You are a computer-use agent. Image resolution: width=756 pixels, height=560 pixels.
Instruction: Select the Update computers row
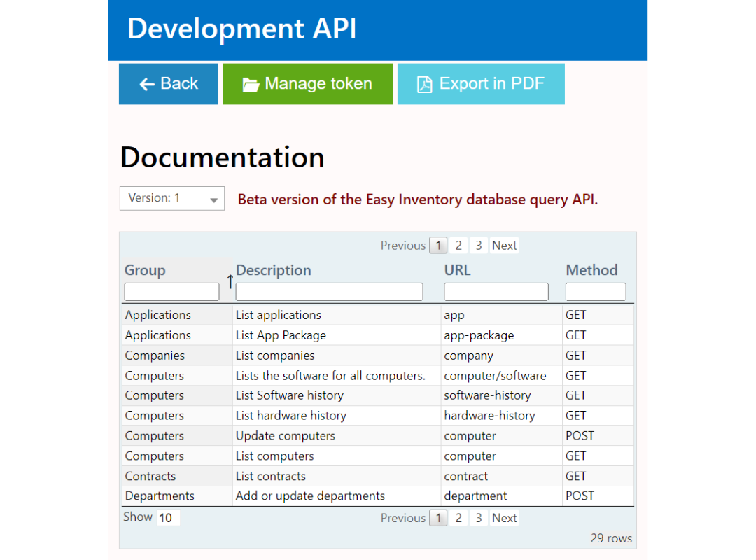point(285,436)
